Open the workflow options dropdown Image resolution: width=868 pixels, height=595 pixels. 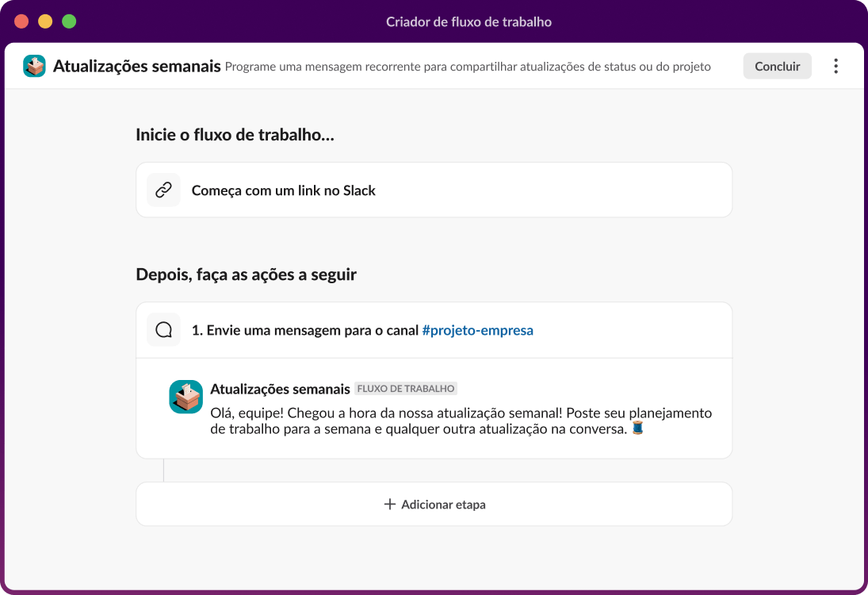[835, 66]
